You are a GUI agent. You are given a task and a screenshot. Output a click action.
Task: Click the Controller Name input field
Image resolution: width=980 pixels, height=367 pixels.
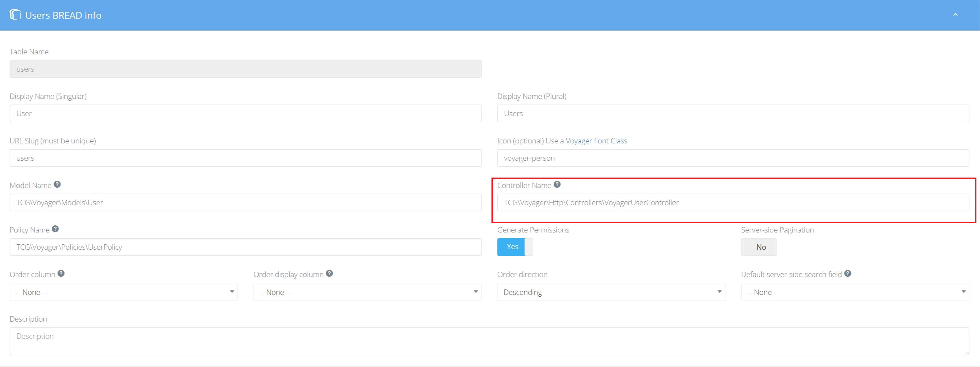pos(733,202)
